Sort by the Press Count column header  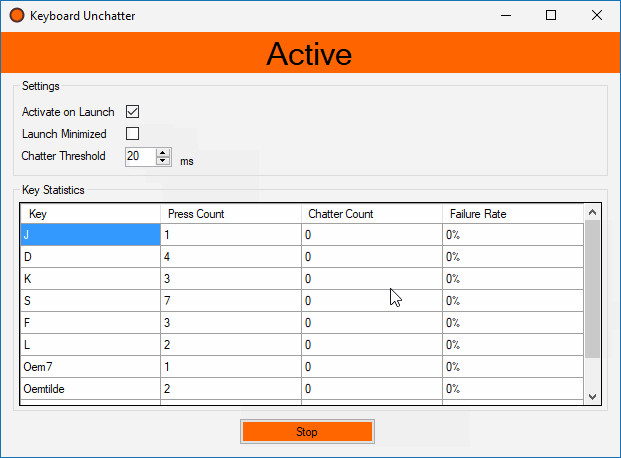coord(231,214)
